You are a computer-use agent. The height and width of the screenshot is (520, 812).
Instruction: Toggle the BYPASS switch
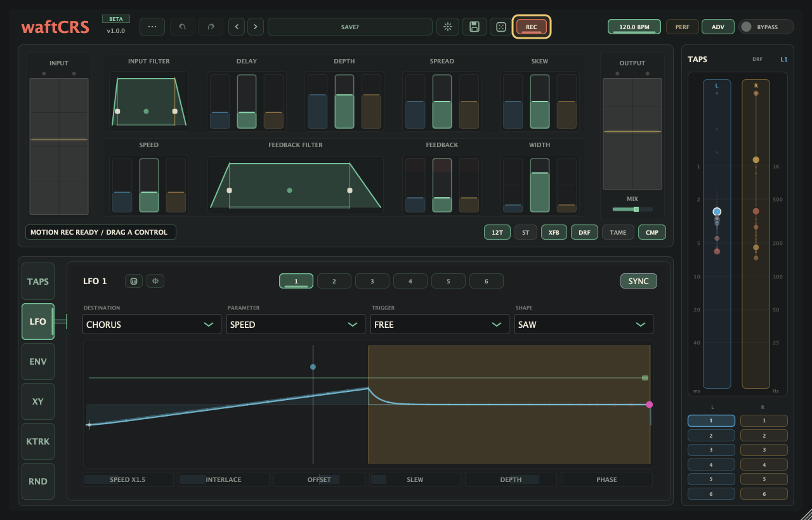pos(766,27)
